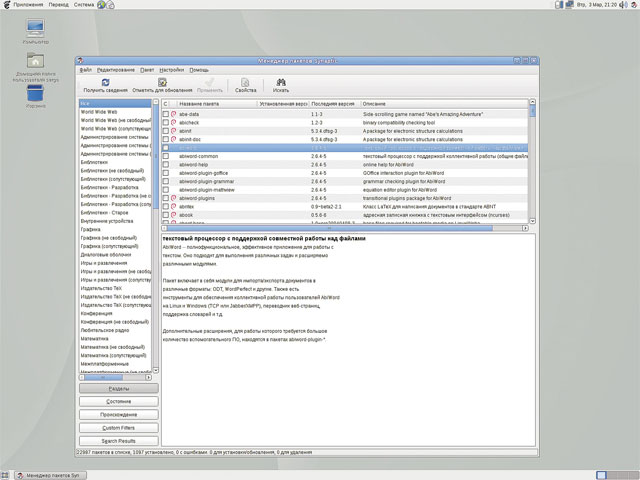This screenshot has height=480, width=640.
Task: Tick the checkbox for abiword-plugin-grammar
Action: pos(166,181)
